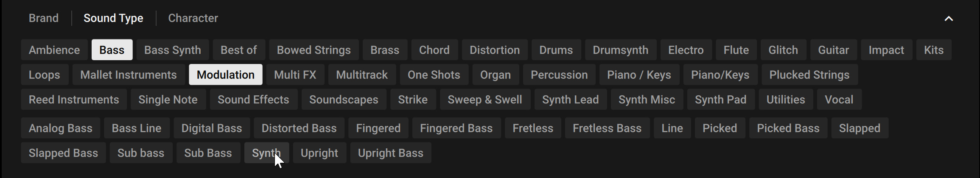Toggle the Synth sub-type tag
Image resolution: width=980 pixels, height=178 pixels.
[266, 153]
